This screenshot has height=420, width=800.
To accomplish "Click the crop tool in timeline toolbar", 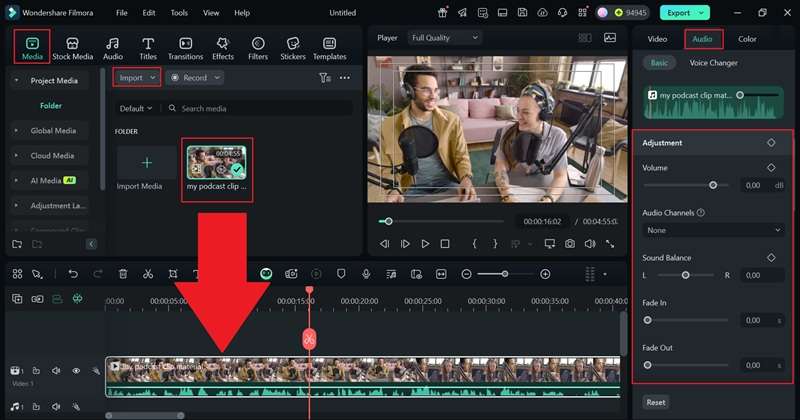I will [x=173, y=274].
